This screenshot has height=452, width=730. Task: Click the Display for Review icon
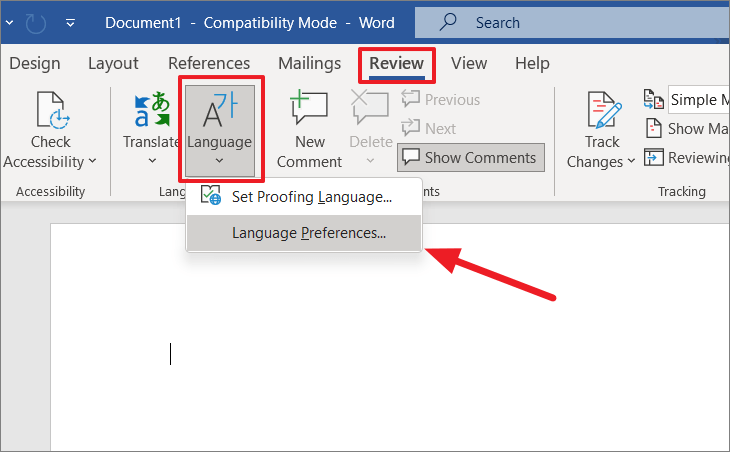654,99
